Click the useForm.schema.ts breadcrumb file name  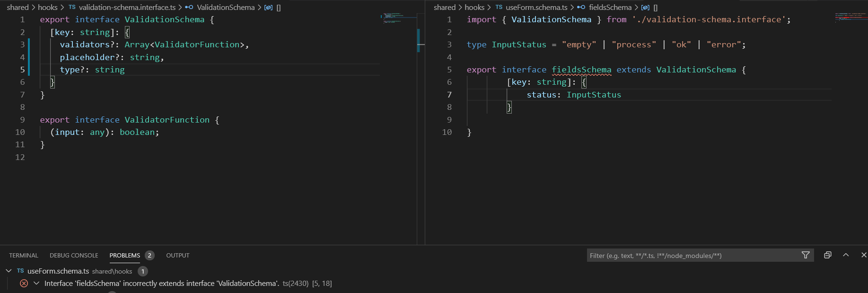[536, 7]
